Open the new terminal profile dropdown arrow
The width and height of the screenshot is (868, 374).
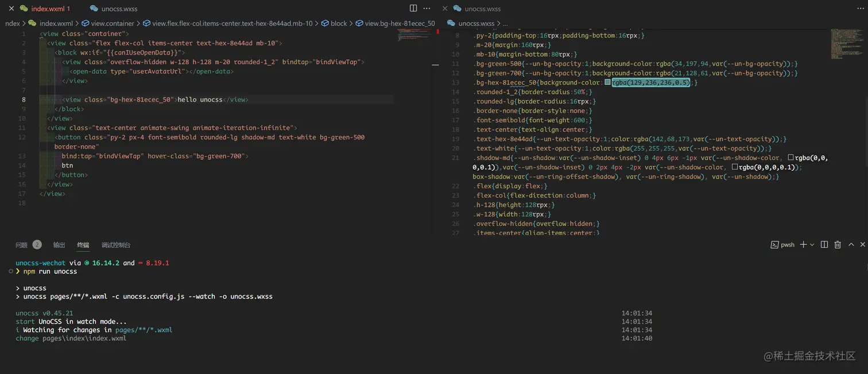812,245
